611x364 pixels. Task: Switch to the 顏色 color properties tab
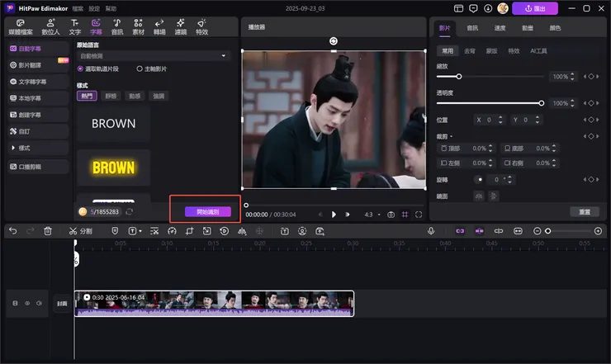[x=555, y=28]
